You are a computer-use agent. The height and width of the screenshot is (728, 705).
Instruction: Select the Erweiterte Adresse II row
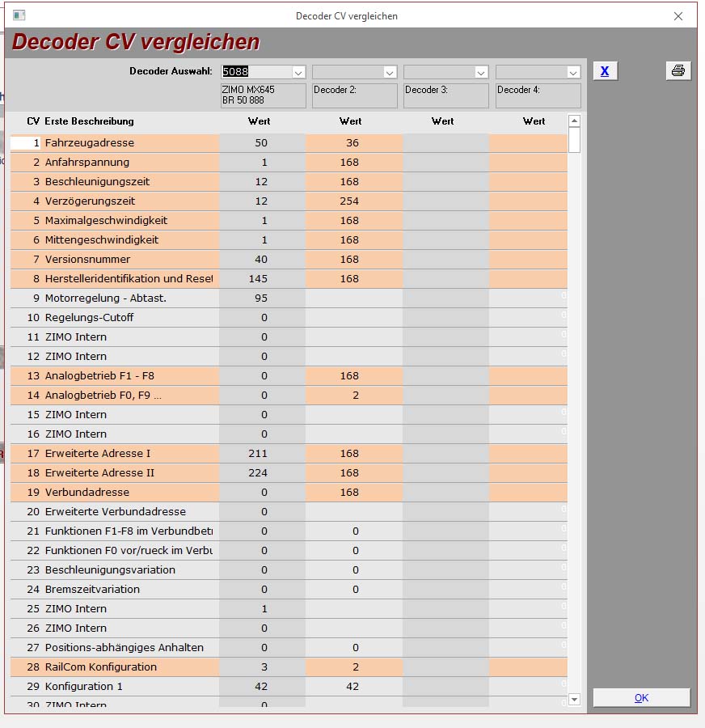[x=289, y=473]
